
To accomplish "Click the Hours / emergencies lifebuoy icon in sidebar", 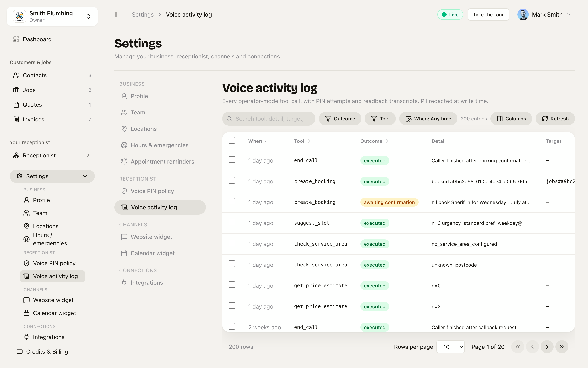I will [27, 239].
